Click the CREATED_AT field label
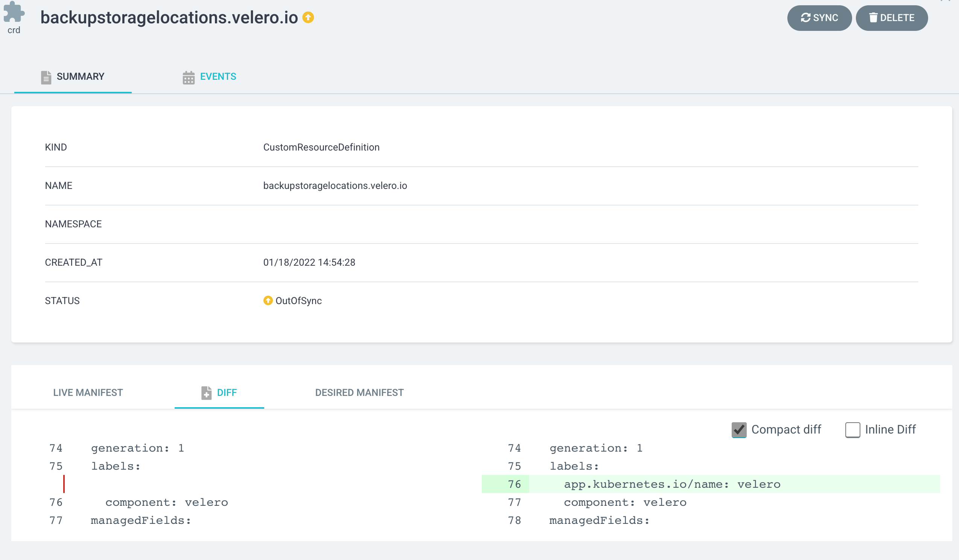Screen dimensions: 959x560 pos(73,263)
